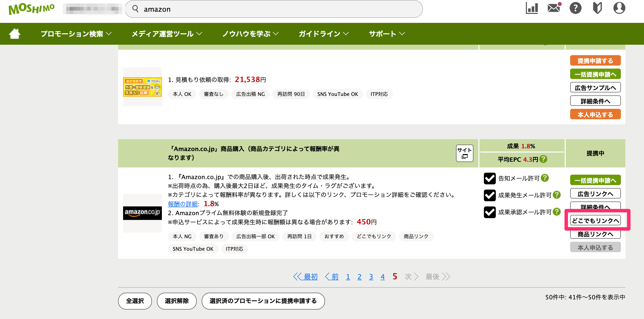644x319 pixels.
Task: Open 広告リンクへ for Amazon
Action: pos(595,194)
